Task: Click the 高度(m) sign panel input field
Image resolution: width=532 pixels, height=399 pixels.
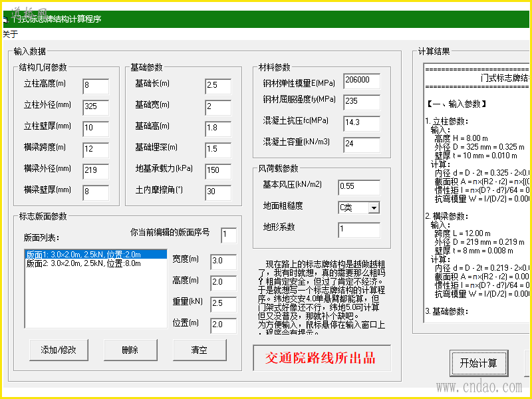Action: click(223, 283)
